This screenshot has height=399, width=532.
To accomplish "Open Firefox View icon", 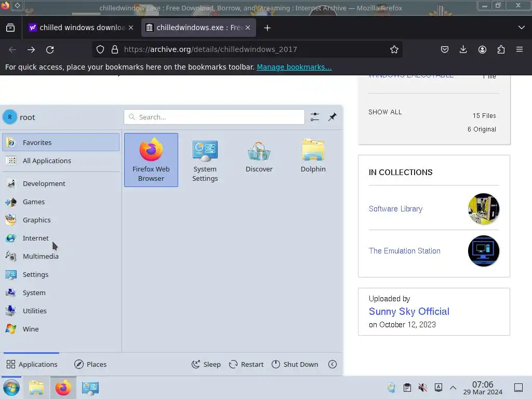I will point(10,28).
